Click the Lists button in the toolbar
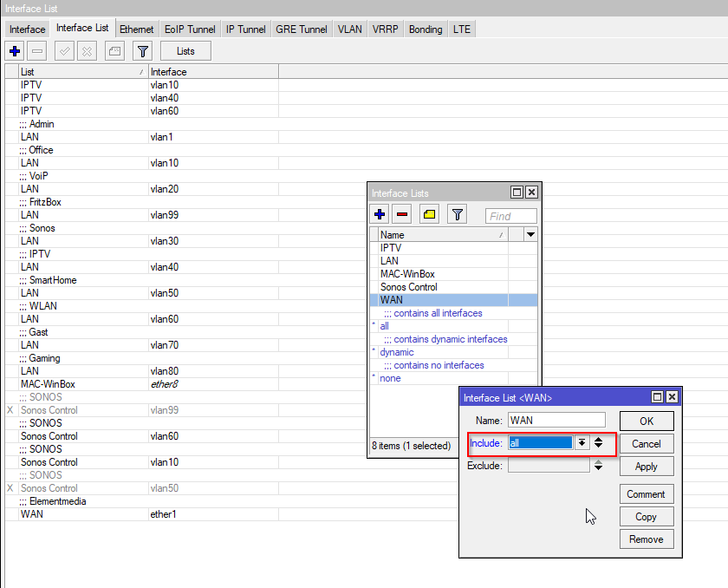Screen dimensions: 728x588 [x=185, y=51]
